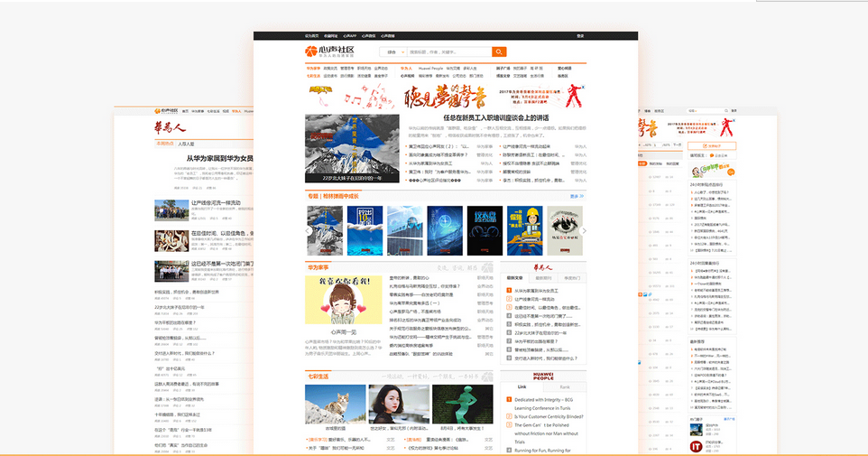Open the dark blue globe poster in carousel
868x456 pixels.
point(445,230)
